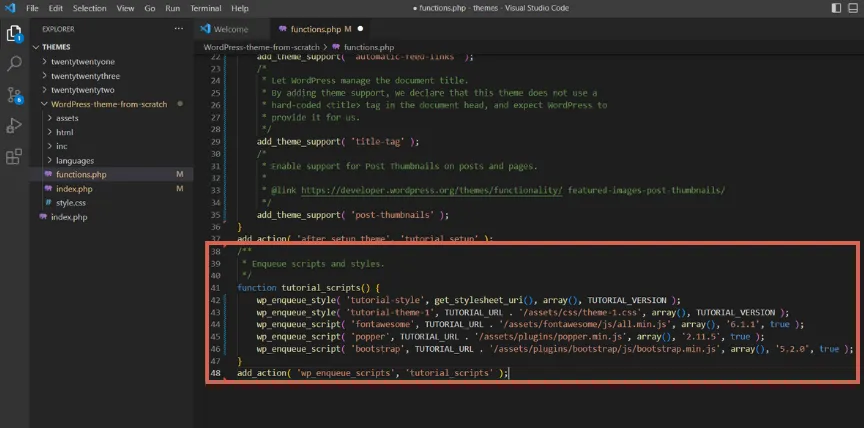Open the Selection menu
Screen dimensions: 864x428
click(89, 8)
